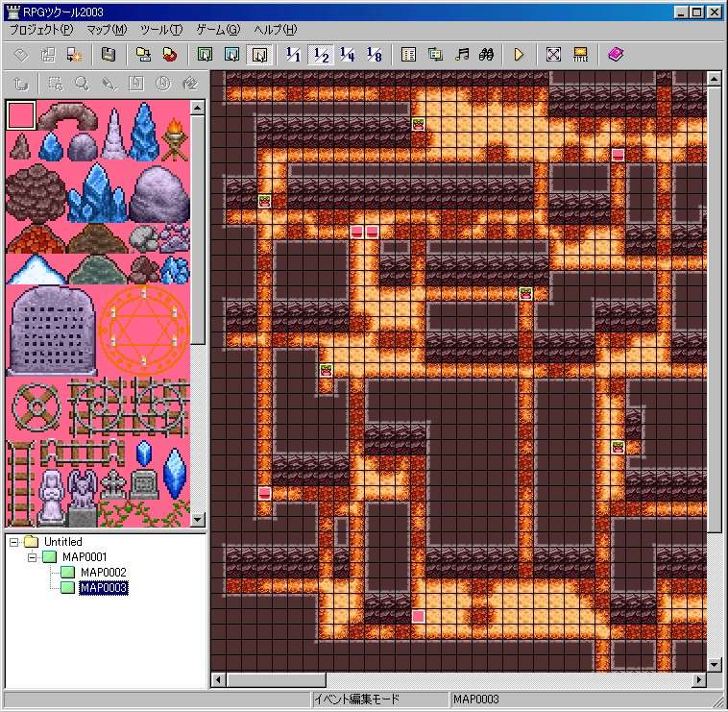Click the floppy disk Create Game Disk icon
The width and height of the screenshot is (728, 712).
point(109,56)
